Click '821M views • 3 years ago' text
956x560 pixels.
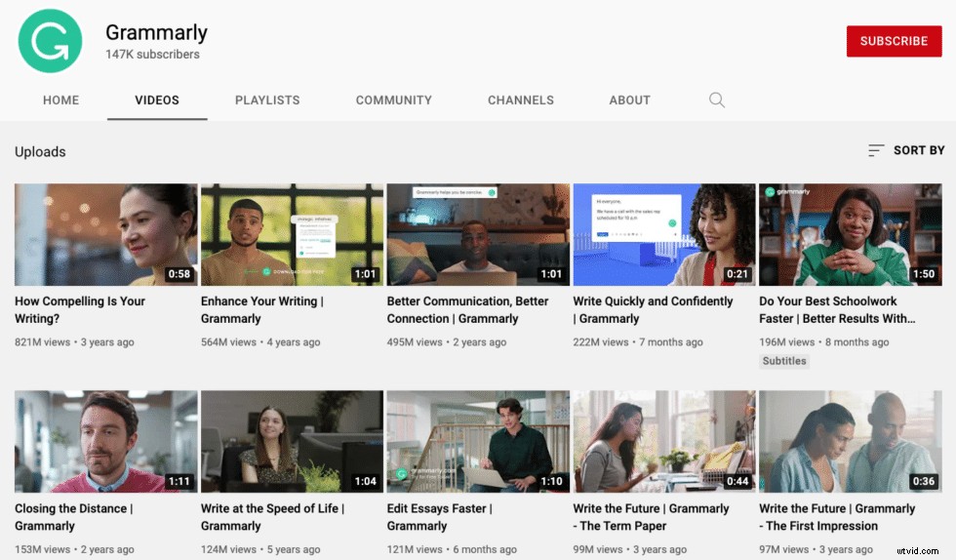click(x=74, y=342)
